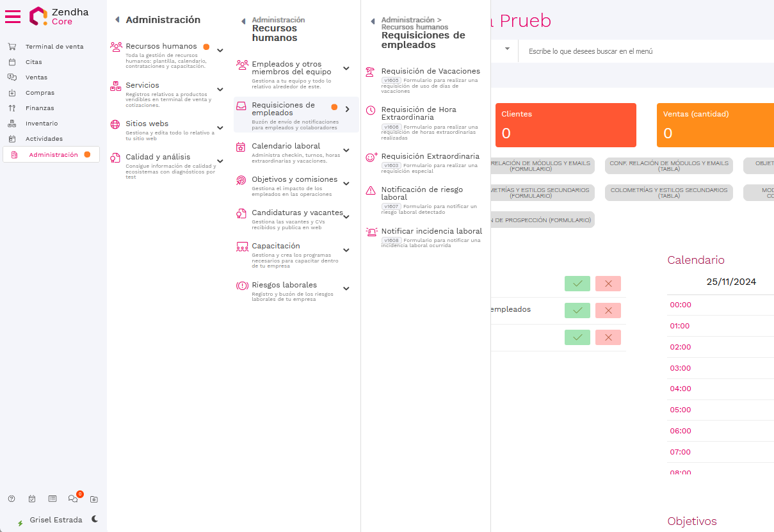
Task: Click the calendar check icon in sidebar footer
Action: pyautogui.click(x=32, y=499)
